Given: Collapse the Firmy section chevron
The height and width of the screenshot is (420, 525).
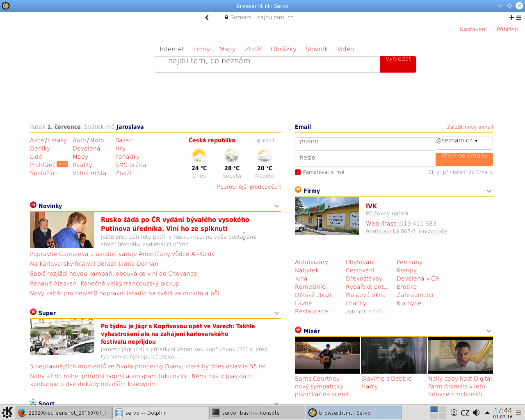Looking at the screenshot, I should tap(488, 191).
